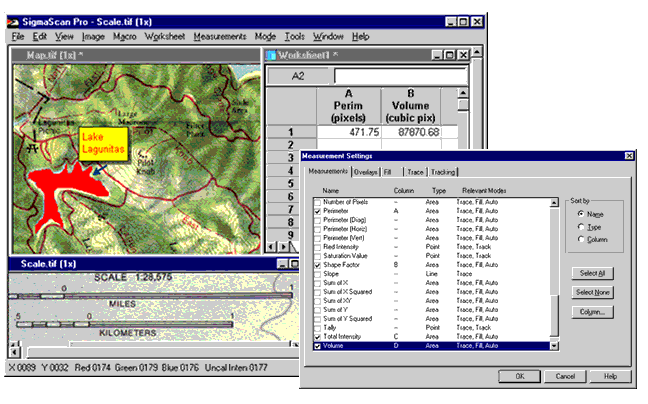
Task: Click the SigmaScan Pro application icon
Action: [13, 22]
